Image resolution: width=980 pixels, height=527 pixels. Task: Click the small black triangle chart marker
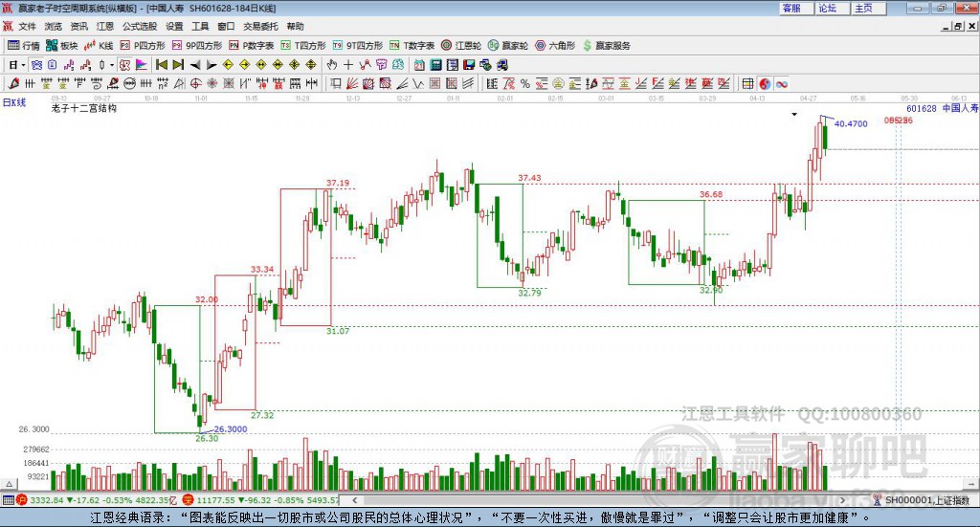pos(794,114)
